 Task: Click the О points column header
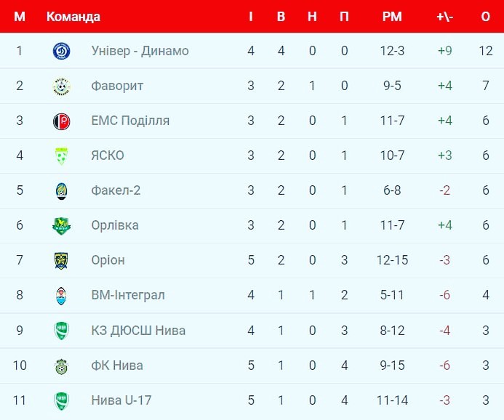point(485,17)
